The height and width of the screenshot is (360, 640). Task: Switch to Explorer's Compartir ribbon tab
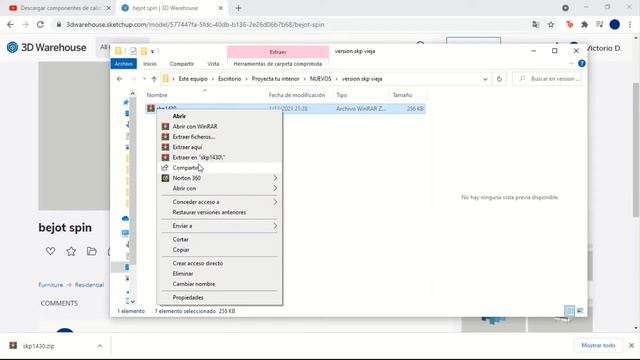click(x=182, y=64)
